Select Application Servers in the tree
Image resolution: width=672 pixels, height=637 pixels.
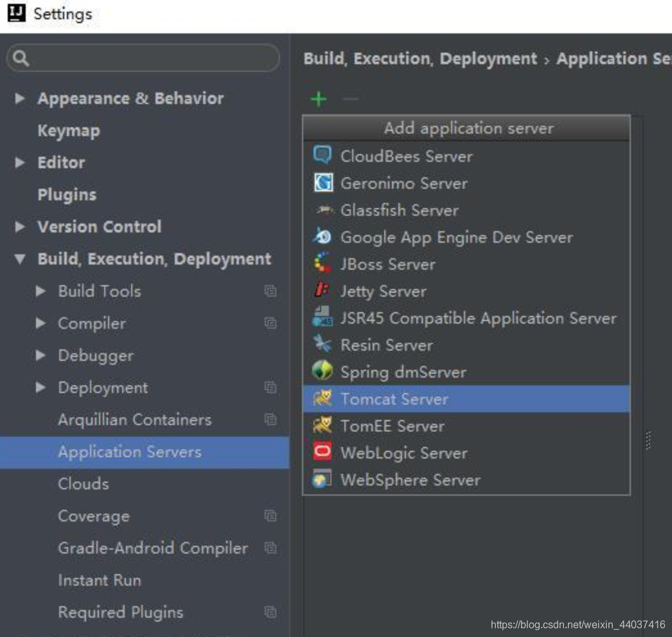pyautogui.click(x=145, y=452)
